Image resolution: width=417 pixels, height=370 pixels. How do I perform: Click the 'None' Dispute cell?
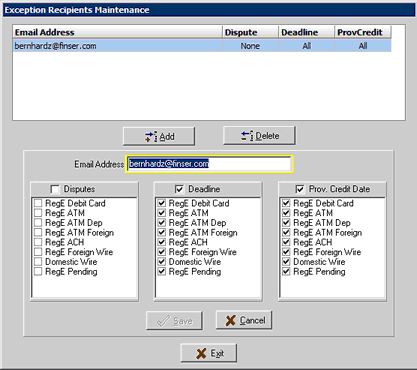pyautogui.click(x=250, y=46)
